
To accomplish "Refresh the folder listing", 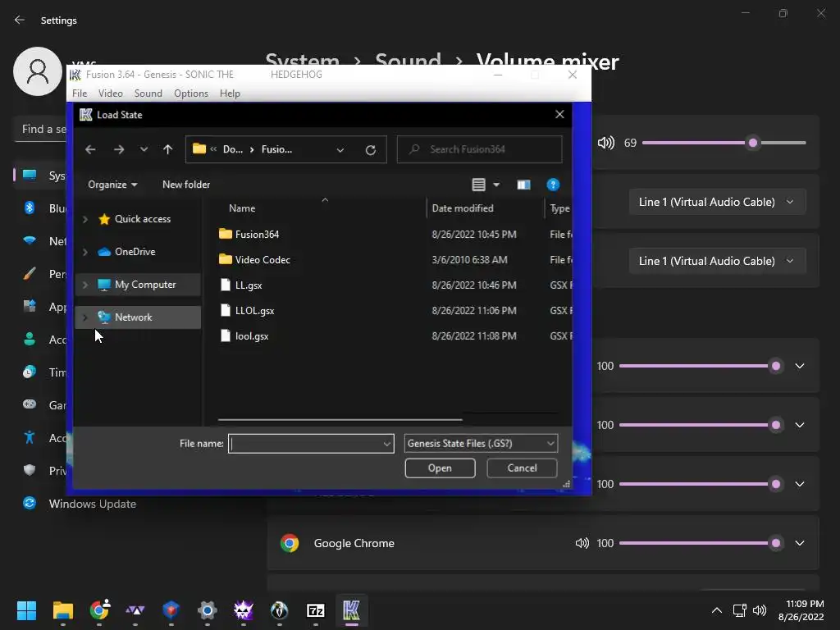I will [x=370, y=150].
